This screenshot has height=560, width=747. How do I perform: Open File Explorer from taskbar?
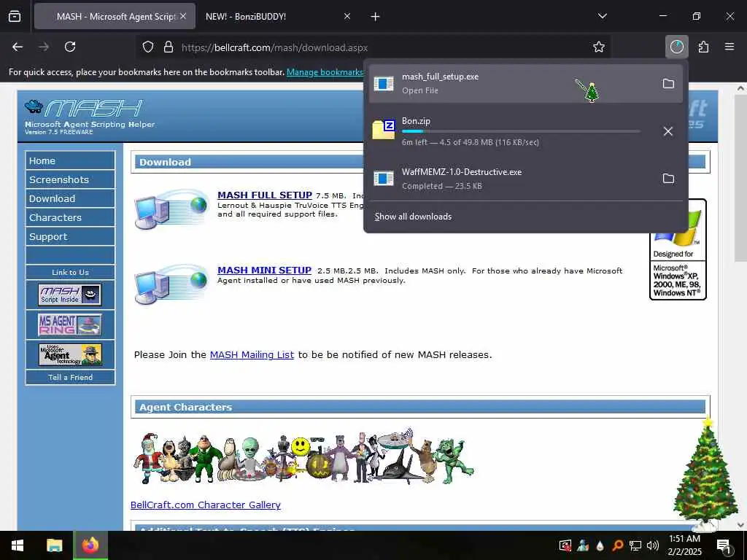[x=54, y=545]
